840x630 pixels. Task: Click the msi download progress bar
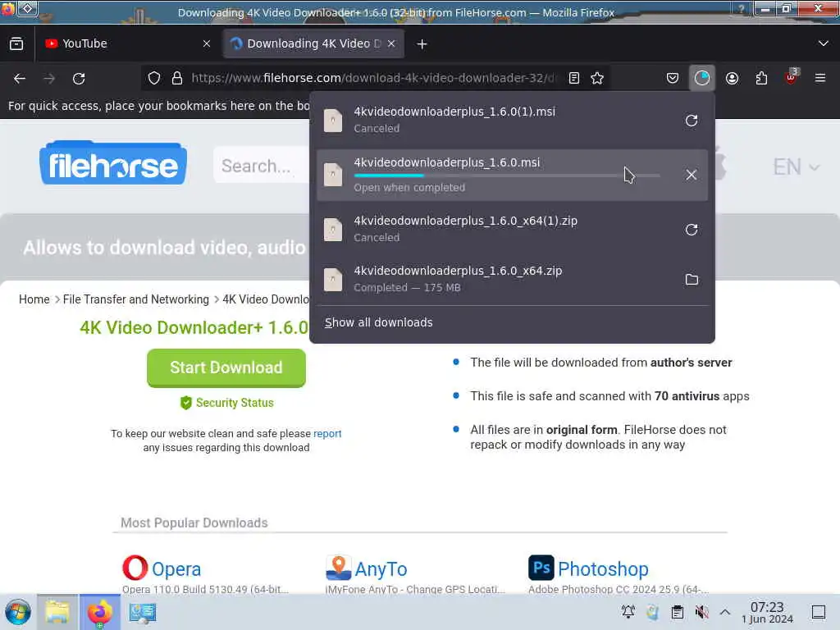point(507,176)
